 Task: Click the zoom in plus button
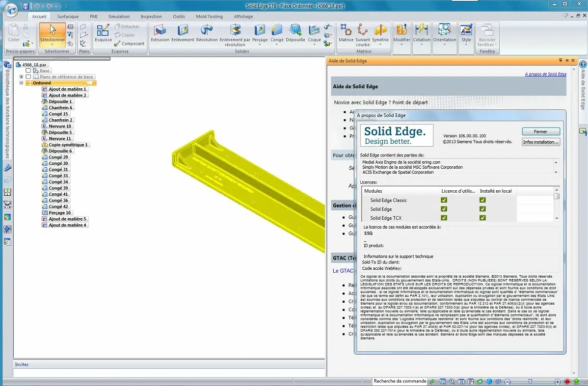(558, 382)
